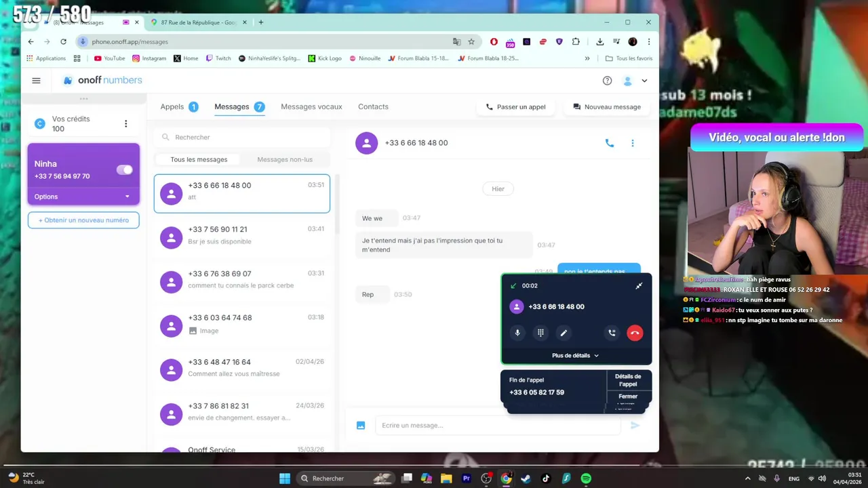This screenshot has width=868, height=488.
Task: Open the credits three-dot menu
Action: [125, 123]
